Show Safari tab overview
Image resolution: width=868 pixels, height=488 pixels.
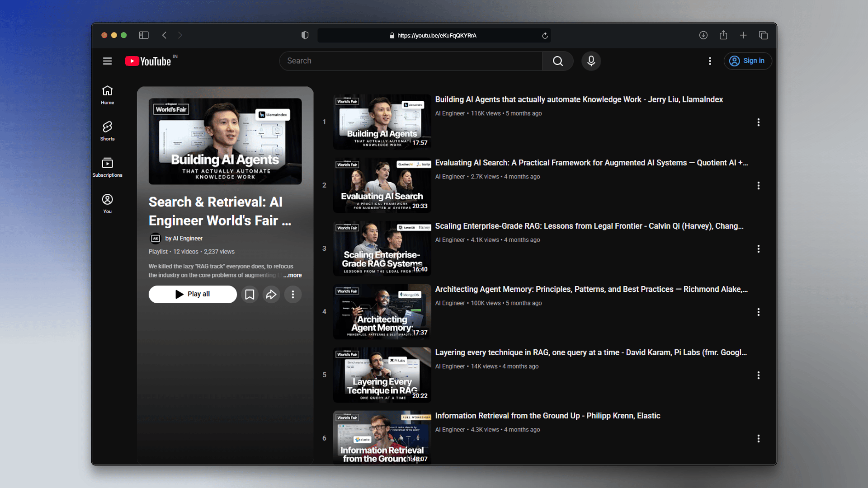click(763, 35)
